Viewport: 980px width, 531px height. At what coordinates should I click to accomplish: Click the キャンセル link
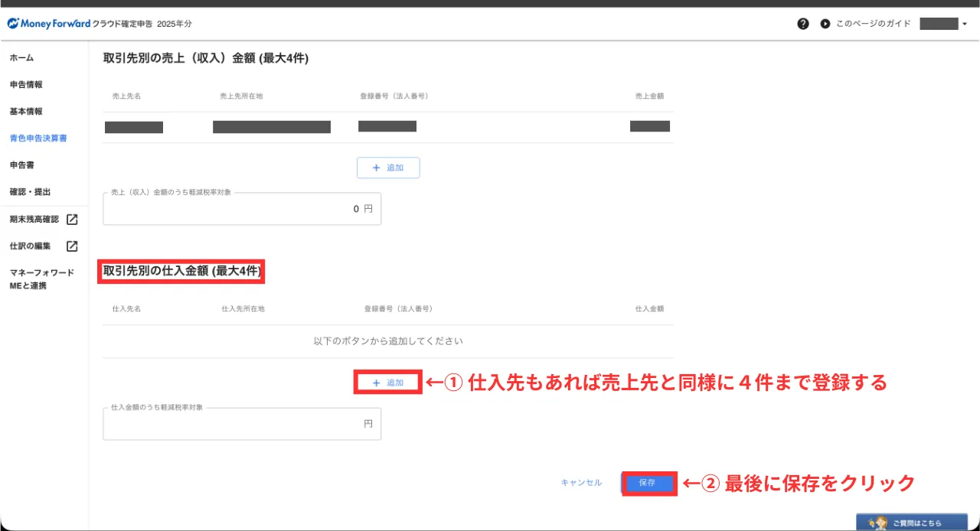[581, 483]
